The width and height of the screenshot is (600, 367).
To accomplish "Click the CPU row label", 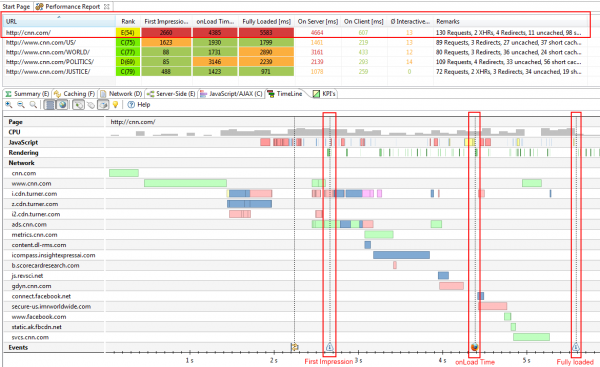I will (15, 132).
